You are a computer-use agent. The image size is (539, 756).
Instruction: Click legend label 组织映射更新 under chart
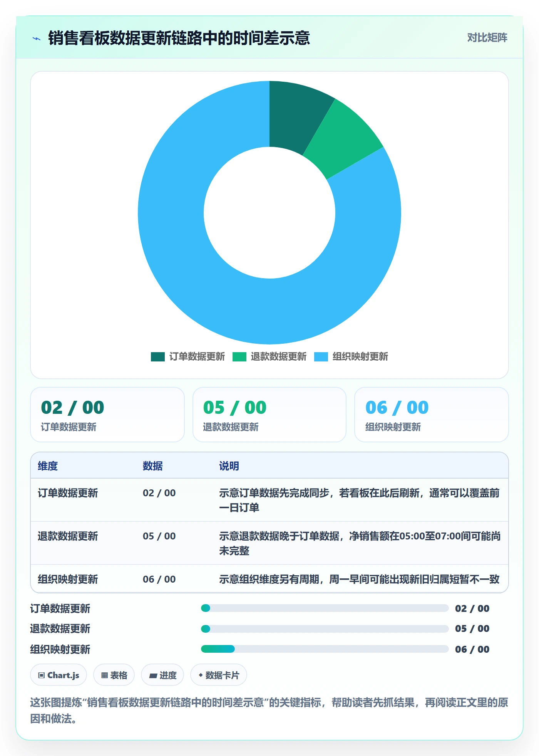click(360, 357)
